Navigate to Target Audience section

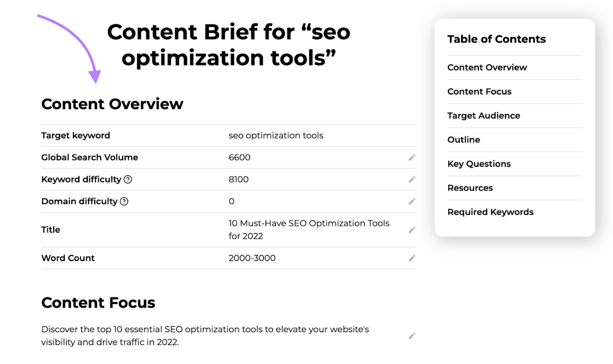[484, 116]
